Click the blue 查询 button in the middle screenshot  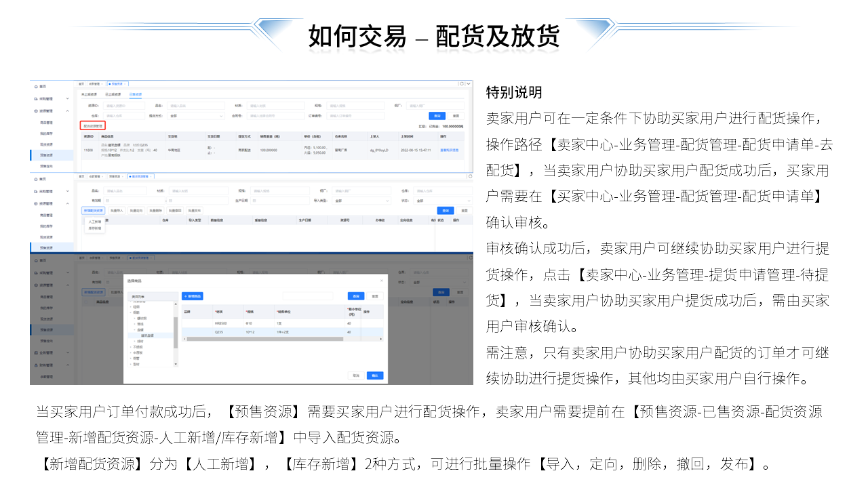[446, 210]
